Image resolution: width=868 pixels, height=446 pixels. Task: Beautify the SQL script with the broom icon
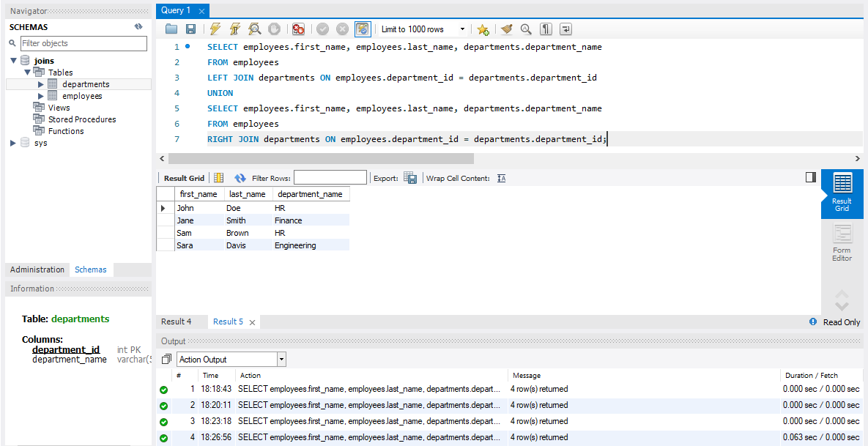click(507, 29)
